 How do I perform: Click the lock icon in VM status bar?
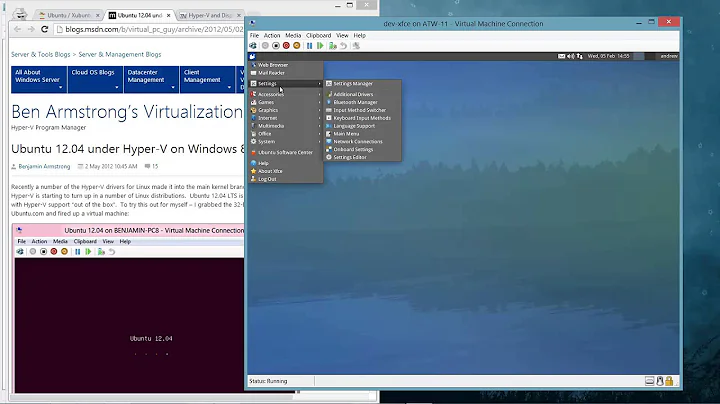669,381
